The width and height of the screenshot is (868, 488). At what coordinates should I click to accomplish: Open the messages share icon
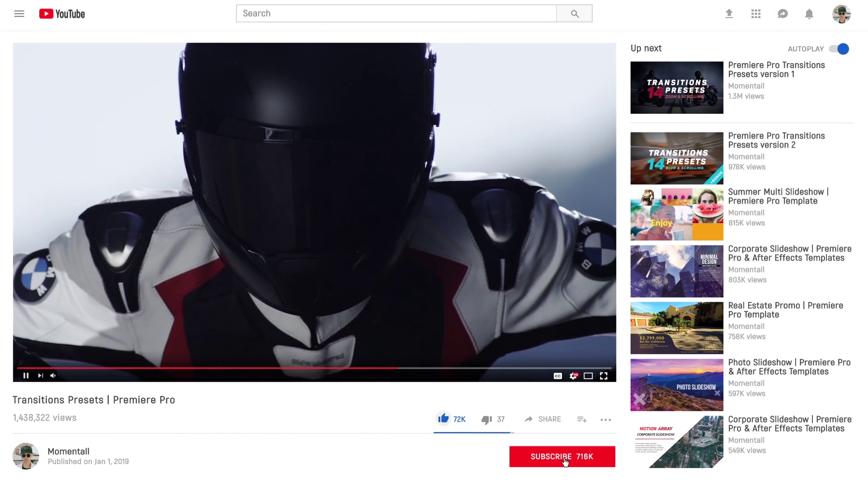tap(783, 14)
